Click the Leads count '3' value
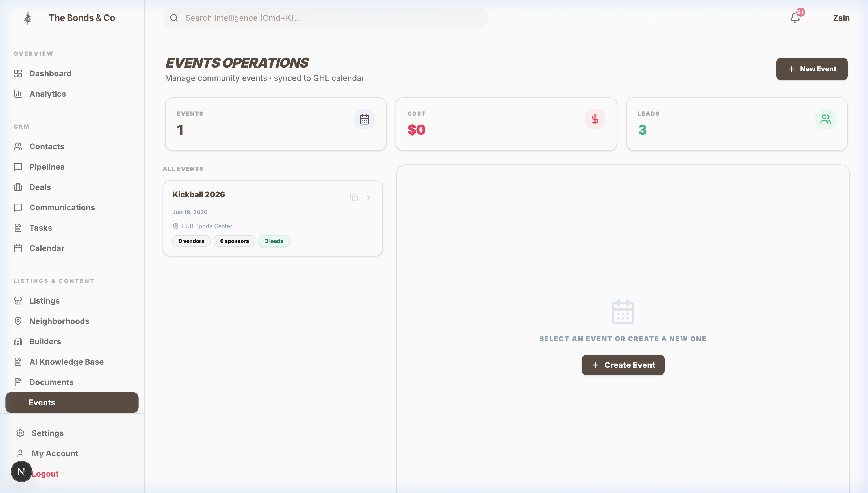Viewport: 868px width, 493px height. [642, 130]
